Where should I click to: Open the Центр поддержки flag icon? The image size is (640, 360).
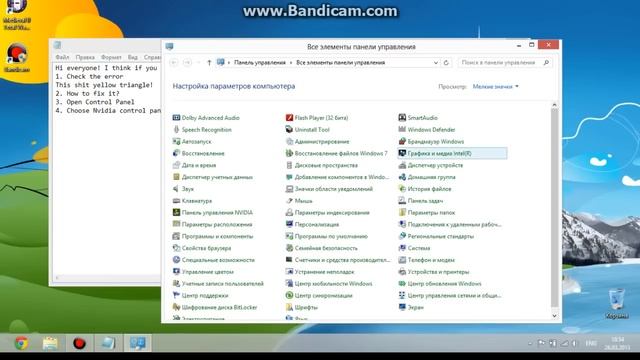click(176, 295)
